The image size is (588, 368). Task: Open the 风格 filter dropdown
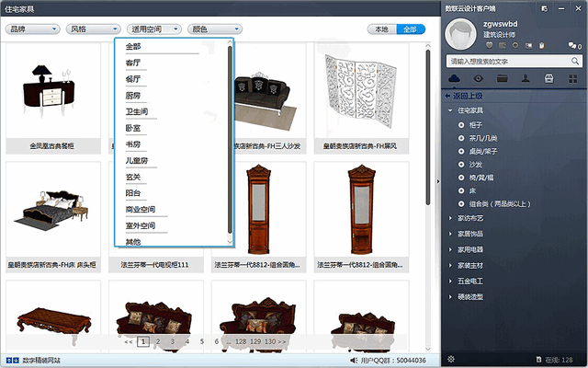coord(94,29)
